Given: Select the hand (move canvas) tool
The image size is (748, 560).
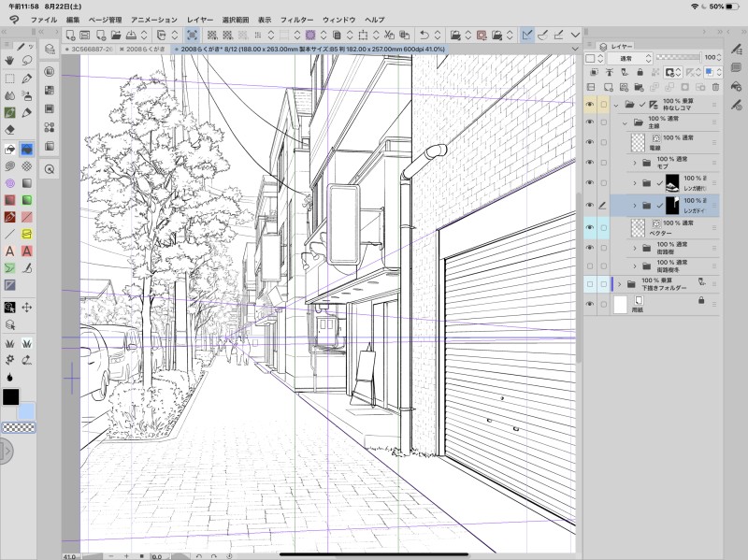Looking at the screenshot, I should click(x=9, y=62).
